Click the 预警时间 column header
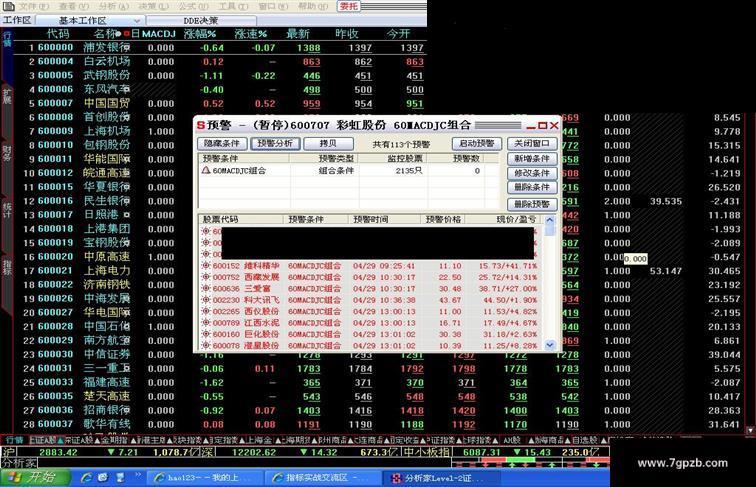This screenshot has width=756, height=487. pos(371,219)
